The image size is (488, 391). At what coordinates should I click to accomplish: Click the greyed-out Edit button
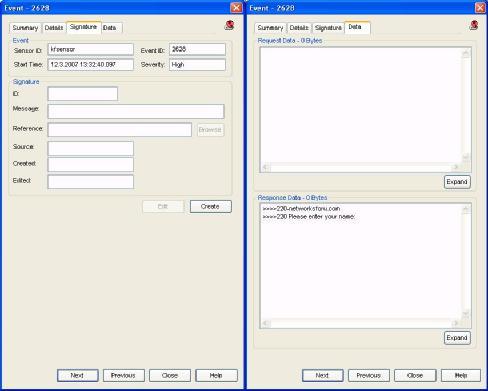(x=163, y=207)
